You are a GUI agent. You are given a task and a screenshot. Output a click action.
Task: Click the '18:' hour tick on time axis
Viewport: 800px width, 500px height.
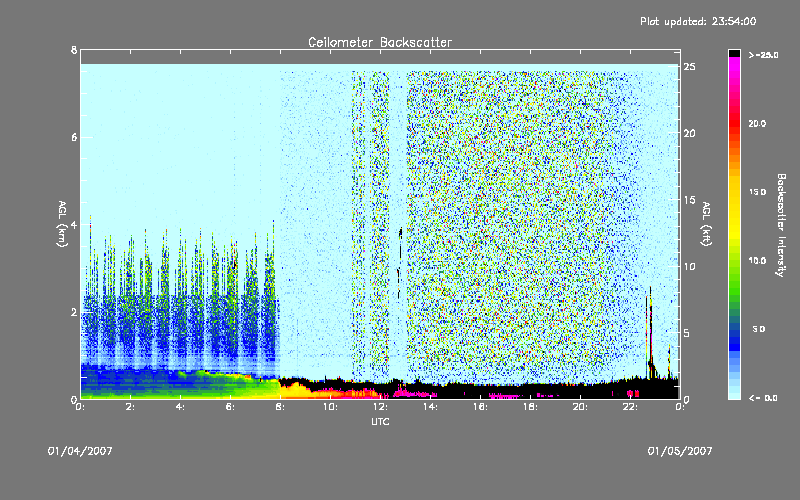coord(530,407)
